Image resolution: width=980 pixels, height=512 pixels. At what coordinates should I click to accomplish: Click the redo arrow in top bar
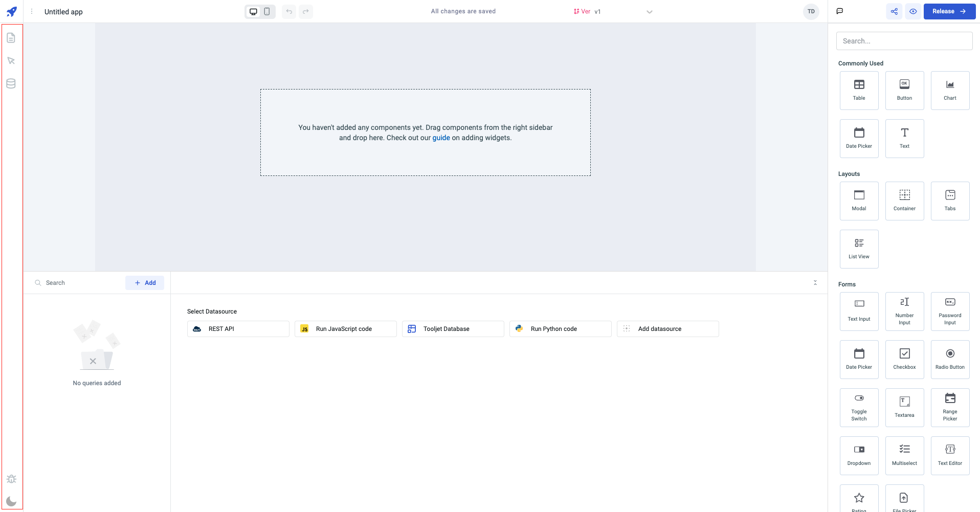coord(306,11)
